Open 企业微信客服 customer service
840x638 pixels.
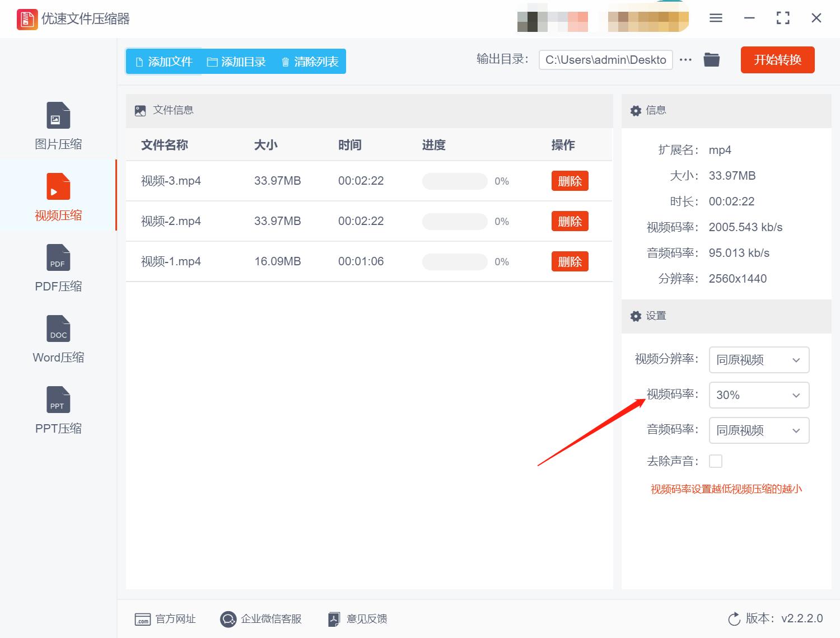click(261, 619)
